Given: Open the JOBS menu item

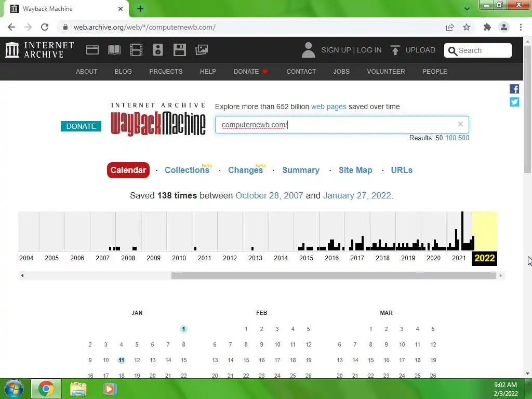Looking at the screenshot, I should point(341,72).
